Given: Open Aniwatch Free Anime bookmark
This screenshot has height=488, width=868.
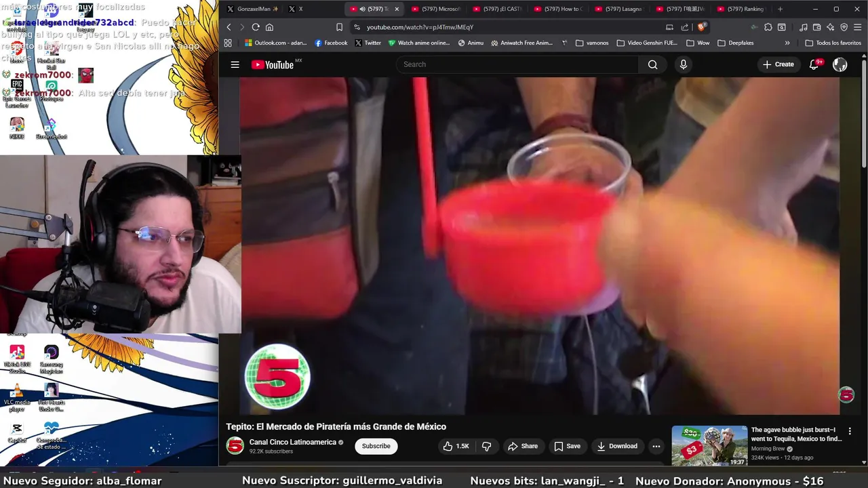Looking at the screenshot, I should click(x=522, y=43).
